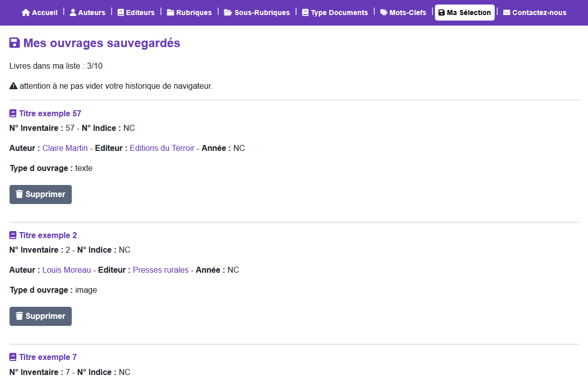Open the Titre exemple 7 link
The width and height of the screenshot is (588, 386).
coord(48,357)
